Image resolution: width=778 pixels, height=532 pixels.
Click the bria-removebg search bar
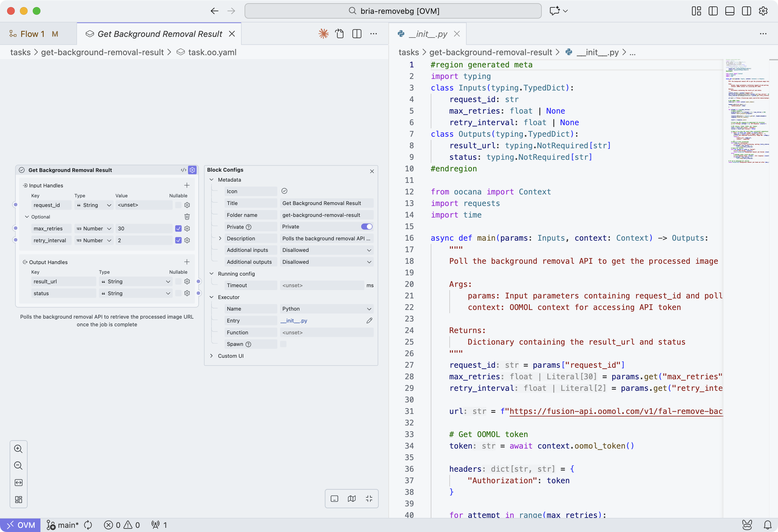point(393,11)
